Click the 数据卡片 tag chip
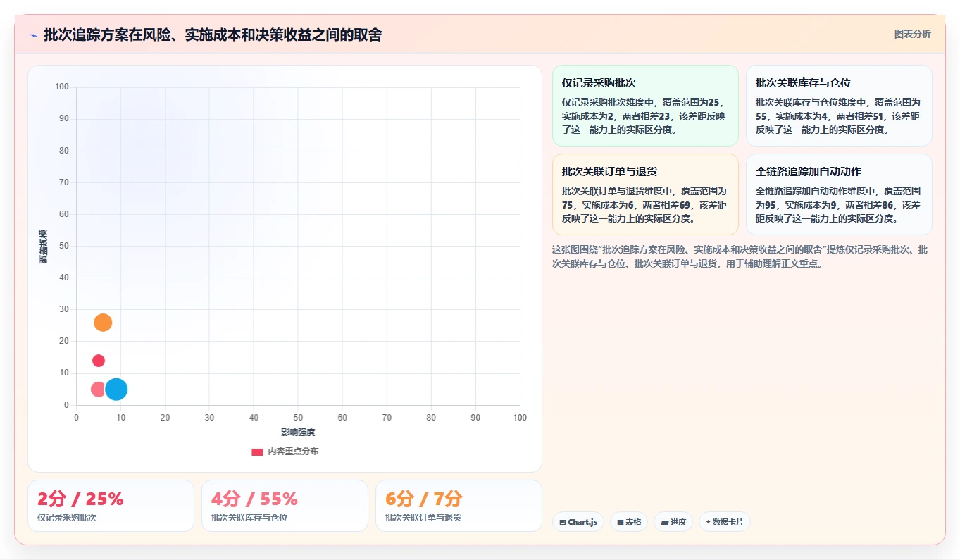960x560 pixels. pos(725,522)
